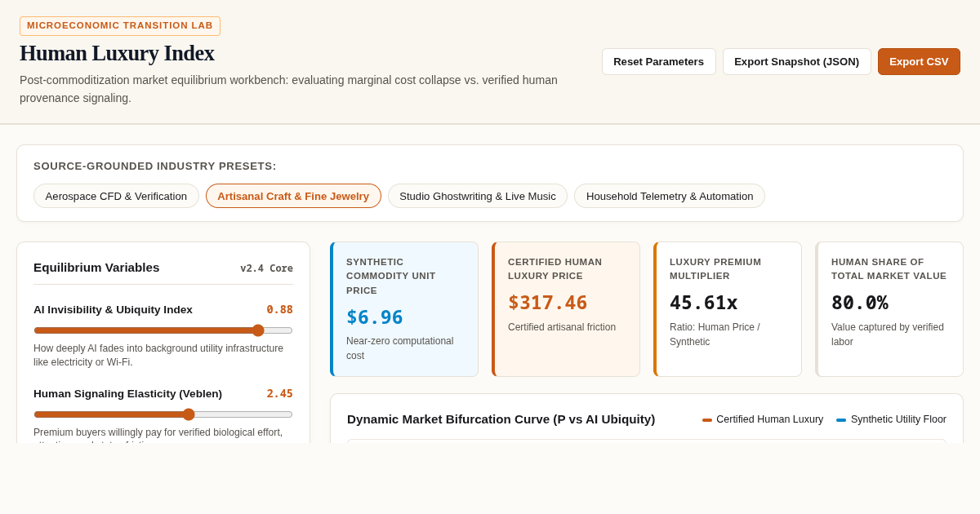The height and width of the screenshot is (514, 980).
Task: Click the Equilibrium Variables heading
Action: (96, 268)
